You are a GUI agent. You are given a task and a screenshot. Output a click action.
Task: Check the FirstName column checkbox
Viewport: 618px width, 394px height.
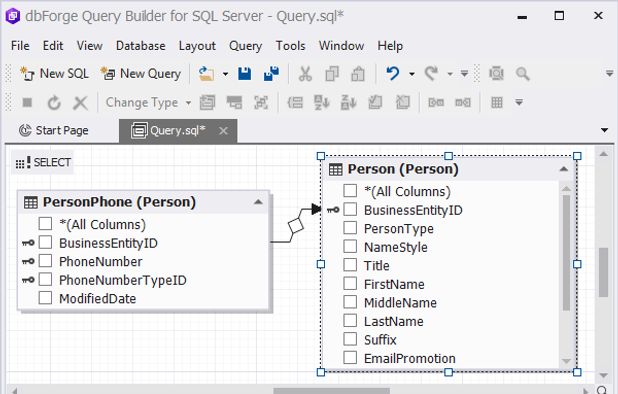(350, 283)
